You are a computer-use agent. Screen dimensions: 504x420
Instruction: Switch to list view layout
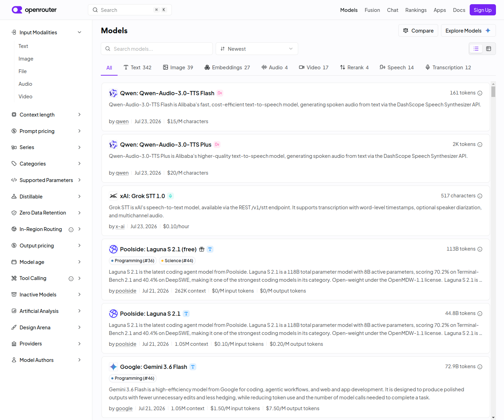click(x=476, y=49)
